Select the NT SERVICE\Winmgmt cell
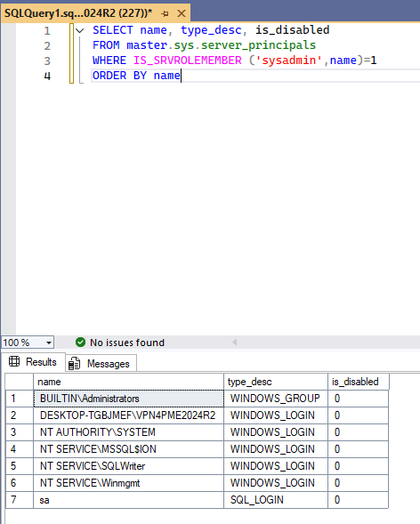 click(129, 483)
